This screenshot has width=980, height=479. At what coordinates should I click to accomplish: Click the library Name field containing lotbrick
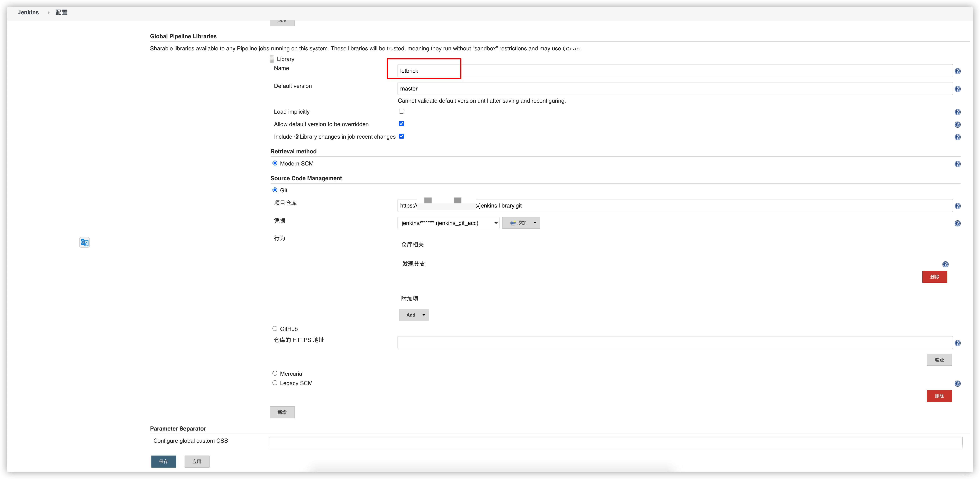click(675, 71)
